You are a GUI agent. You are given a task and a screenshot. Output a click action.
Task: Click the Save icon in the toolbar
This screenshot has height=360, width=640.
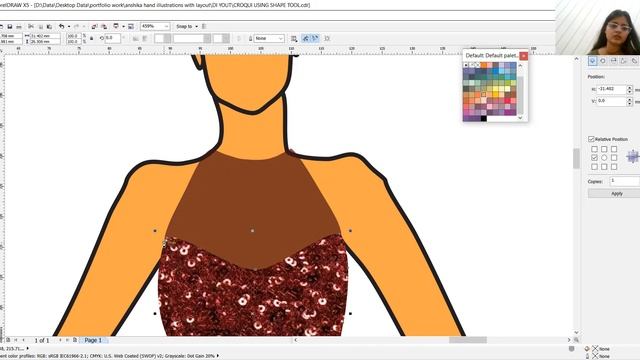click(x=9, y=27)
